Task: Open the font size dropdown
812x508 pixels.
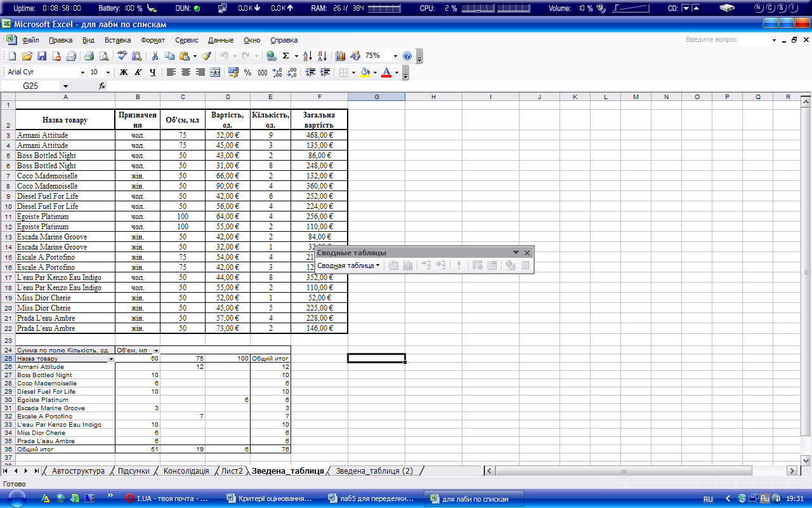Action: [x=108, y=72]
